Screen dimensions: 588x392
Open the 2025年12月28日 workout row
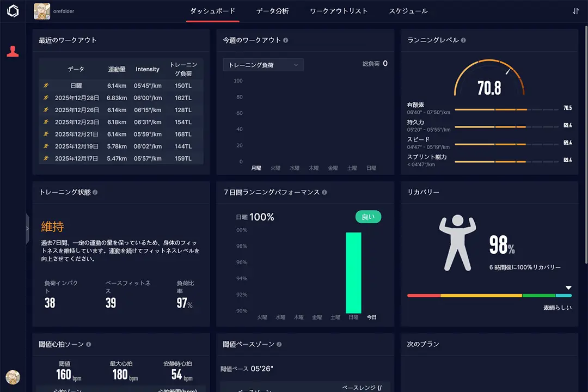pos(121,98)
